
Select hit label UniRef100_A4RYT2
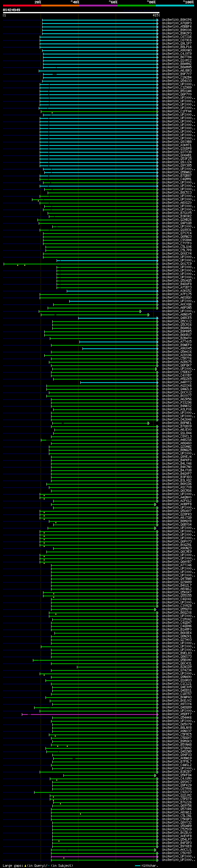coord(177,382)
